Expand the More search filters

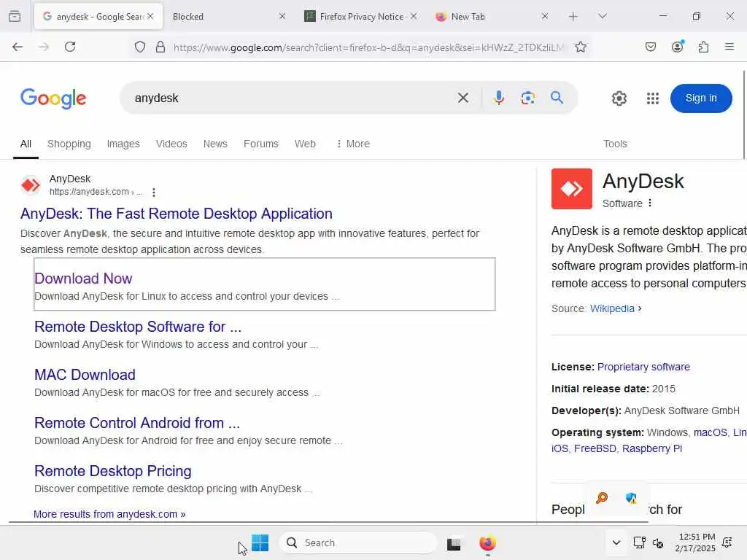352,144
